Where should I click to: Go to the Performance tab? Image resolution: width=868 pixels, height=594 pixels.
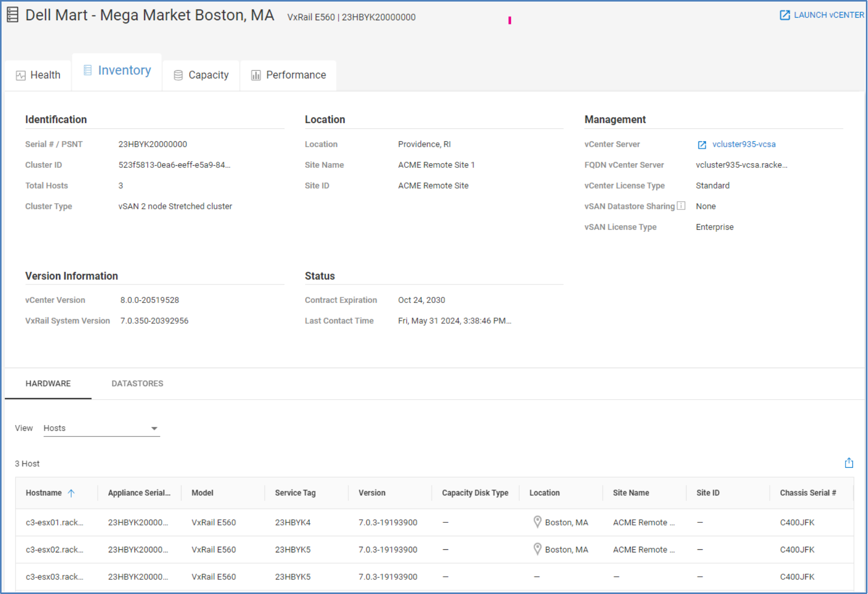click(289, 75)
